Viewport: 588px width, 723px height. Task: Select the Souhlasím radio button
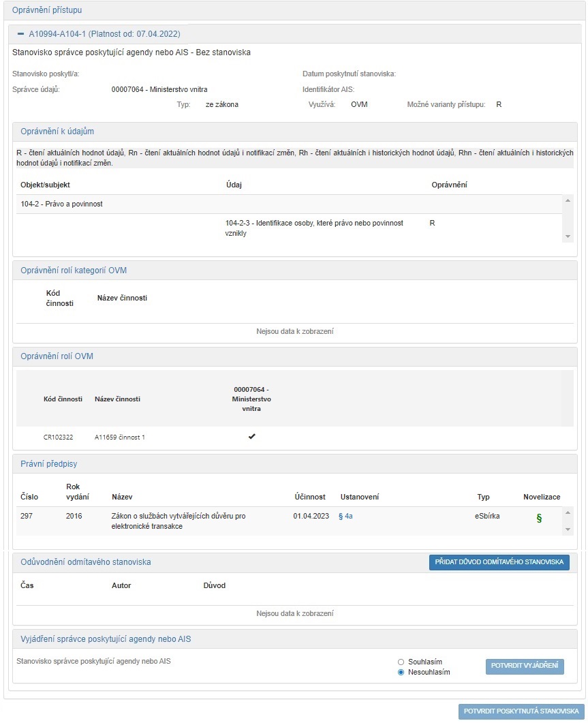(x=401, y=662)
